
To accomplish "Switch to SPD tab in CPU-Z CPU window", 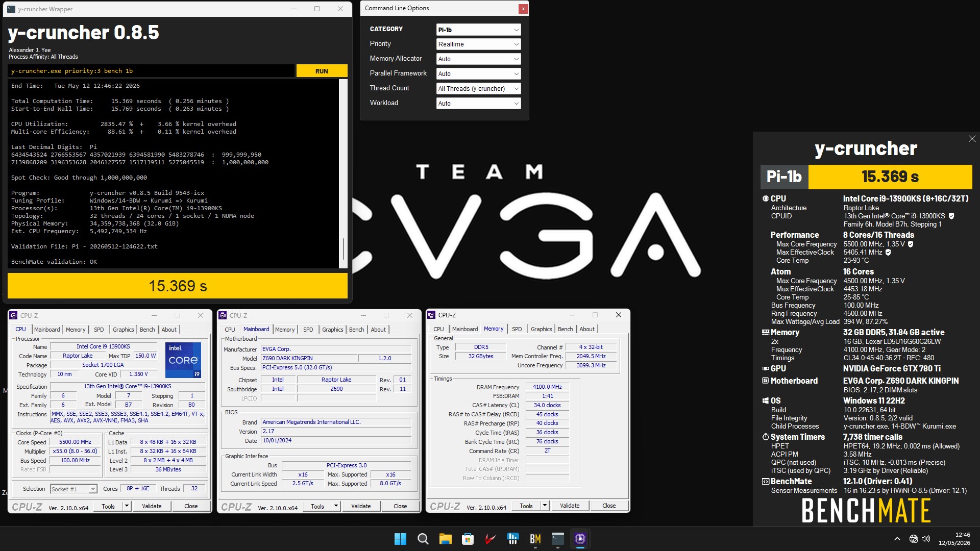I will tap(99, 330).
